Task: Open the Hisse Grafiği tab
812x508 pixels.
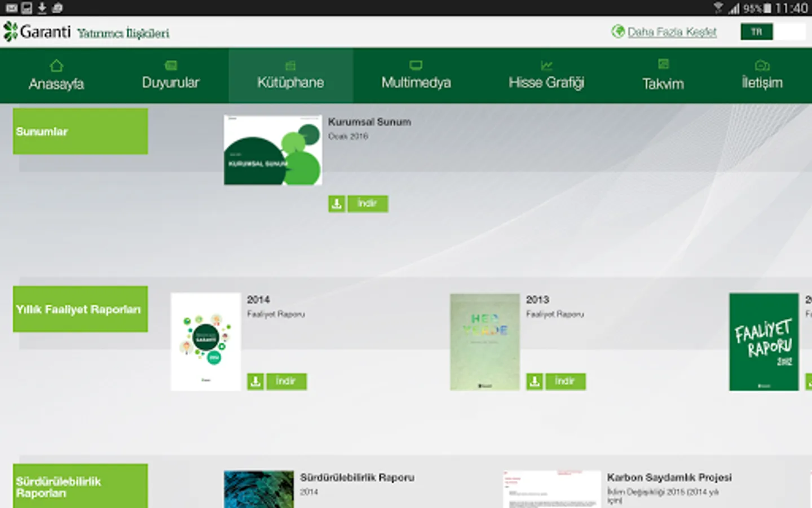Action: pos(546,76)
